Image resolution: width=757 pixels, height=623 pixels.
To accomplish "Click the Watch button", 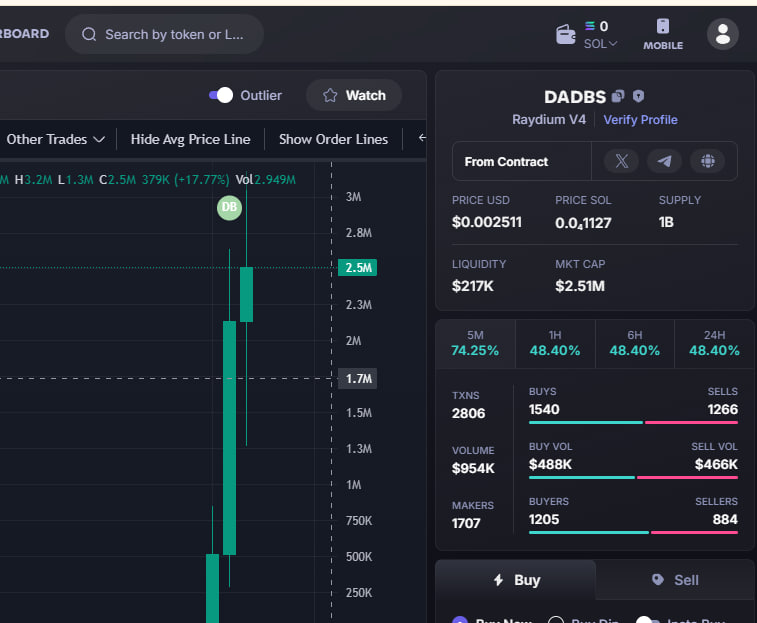I will (x=354, y=95).
